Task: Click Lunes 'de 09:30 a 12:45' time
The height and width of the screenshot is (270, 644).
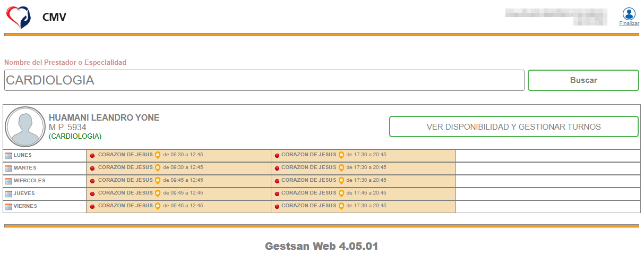Action: pyautogui.click(x=183, y=155)
